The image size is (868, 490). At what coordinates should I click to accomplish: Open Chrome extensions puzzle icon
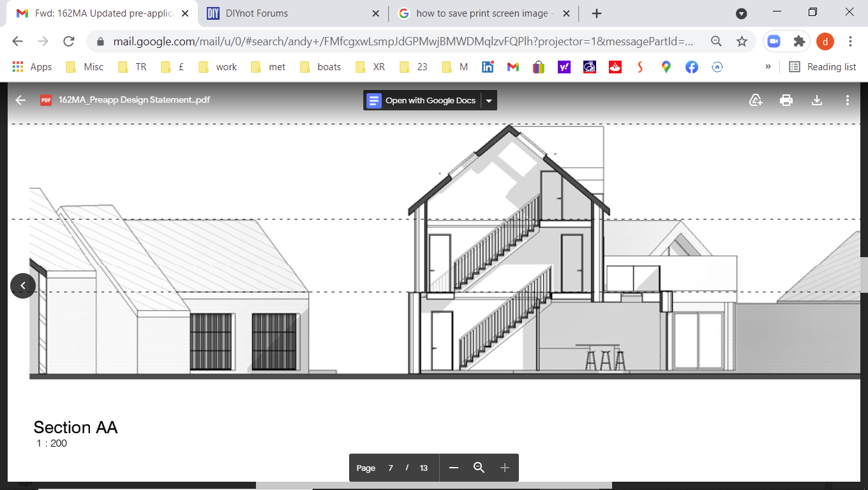tap(799, 41)
